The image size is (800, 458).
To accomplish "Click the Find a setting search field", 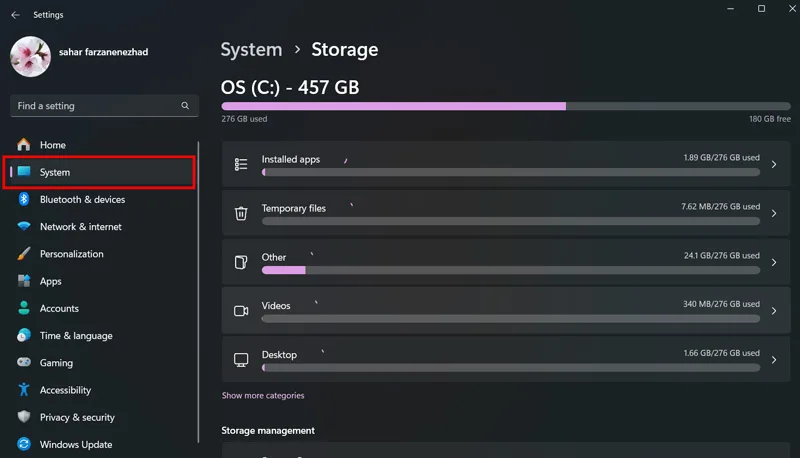I will coord(104,106).
